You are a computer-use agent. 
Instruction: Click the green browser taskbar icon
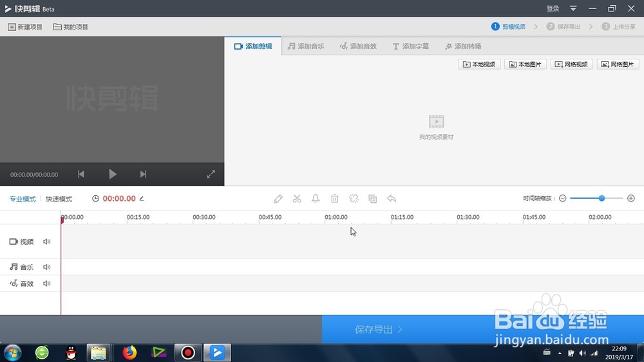tap(42, 352)
